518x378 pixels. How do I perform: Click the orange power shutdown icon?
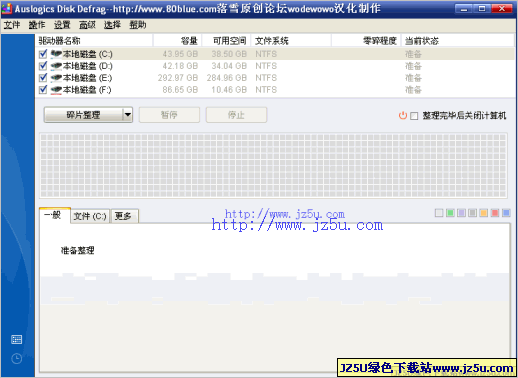(x=403, y=115)
